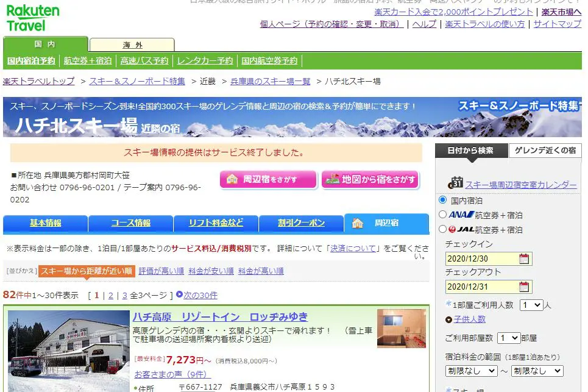Open the コース情報 tab
This screenshot has height=392, width=588.
(130, 223)
